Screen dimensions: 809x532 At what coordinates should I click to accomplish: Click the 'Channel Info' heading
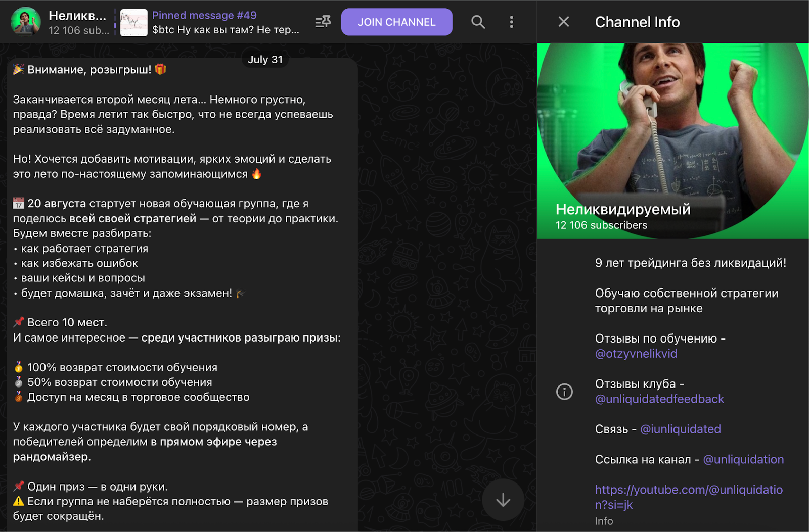[637, 22]
